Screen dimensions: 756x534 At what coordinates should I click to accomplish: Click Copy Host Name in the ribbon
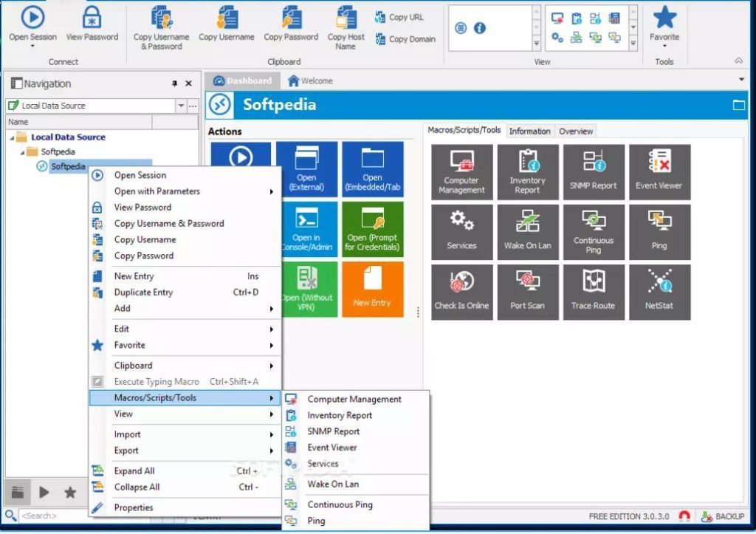coord(346,18)
